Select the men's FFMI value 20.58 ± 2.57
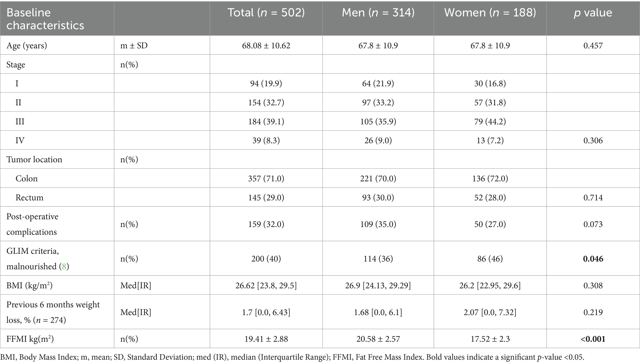The height and width of the screenshot is (364, 640). coord(378,339)
